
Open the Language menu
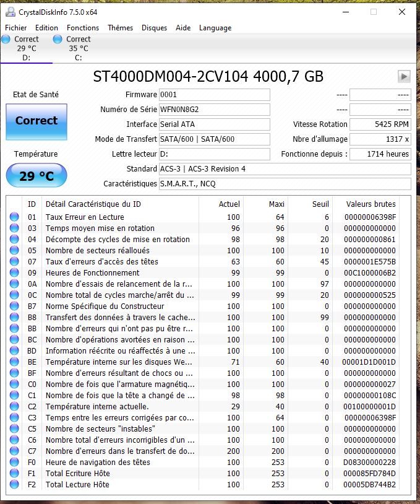tap(215, 28)
